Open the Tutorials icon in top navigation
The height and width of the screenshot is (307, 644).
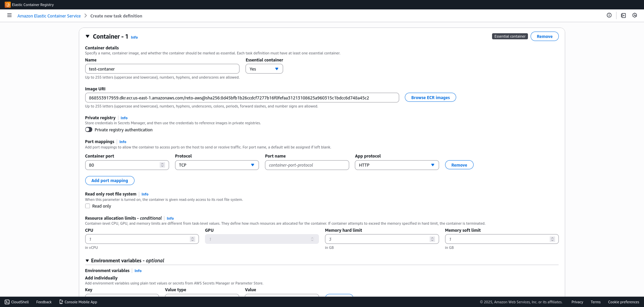pos(623,15)
